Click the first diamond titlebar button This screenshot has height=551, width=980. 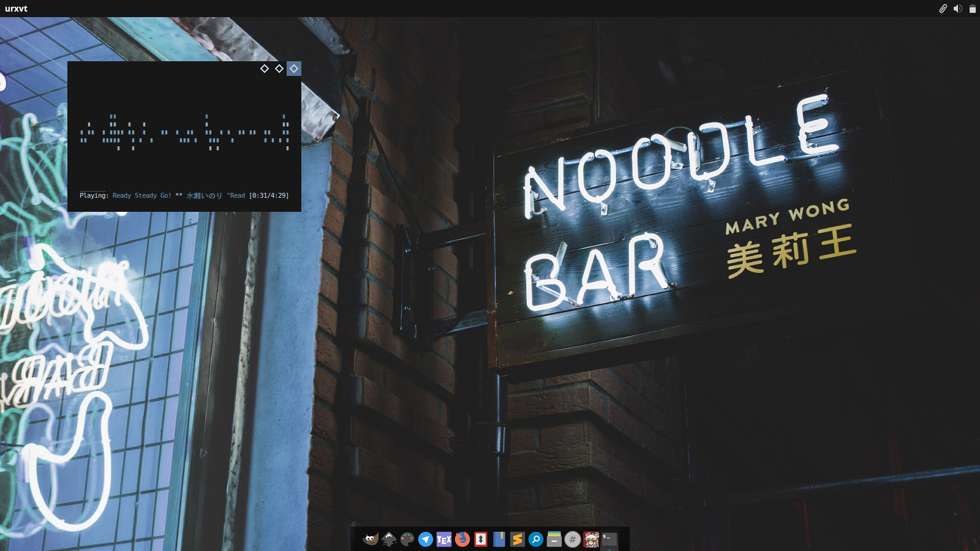click(265, 69)
